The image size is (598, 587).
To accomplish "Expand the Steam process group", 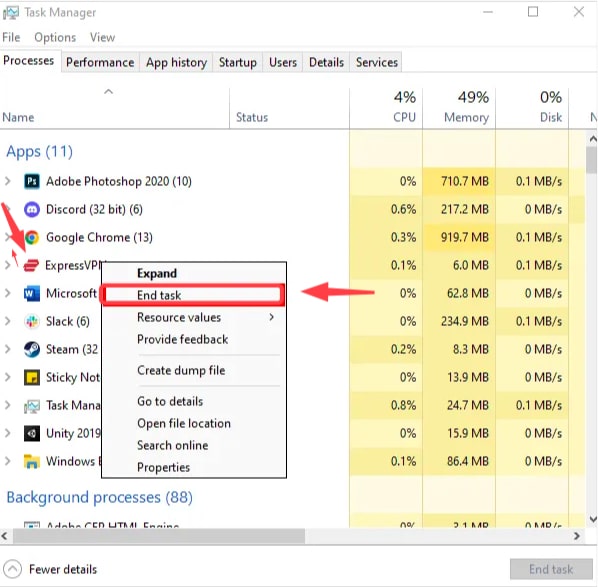I will tap(8, 349).
